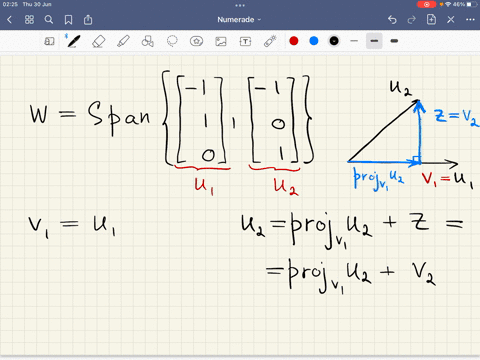Add a new page
Image resolution: width=480 pixels, height=360 pixels.
431,20
